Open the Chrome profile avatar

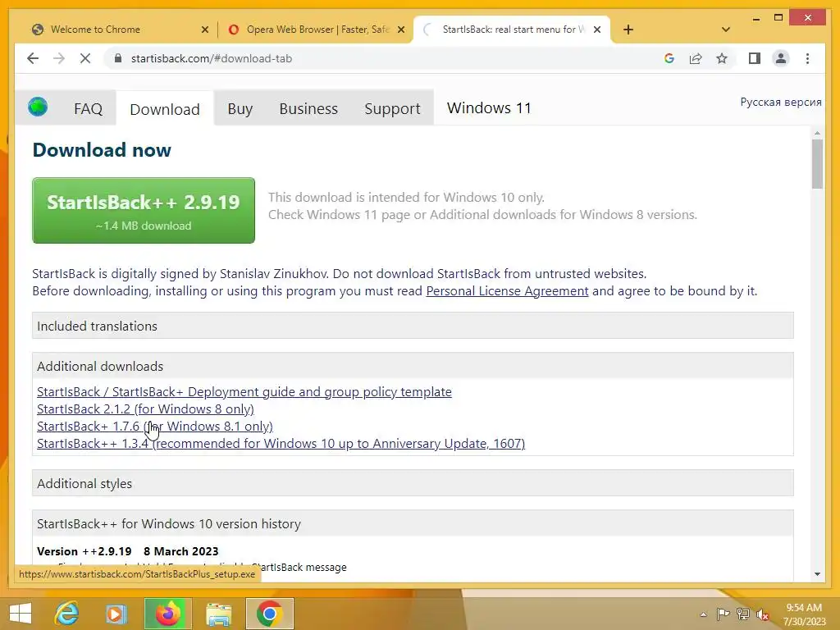[781, 58]
